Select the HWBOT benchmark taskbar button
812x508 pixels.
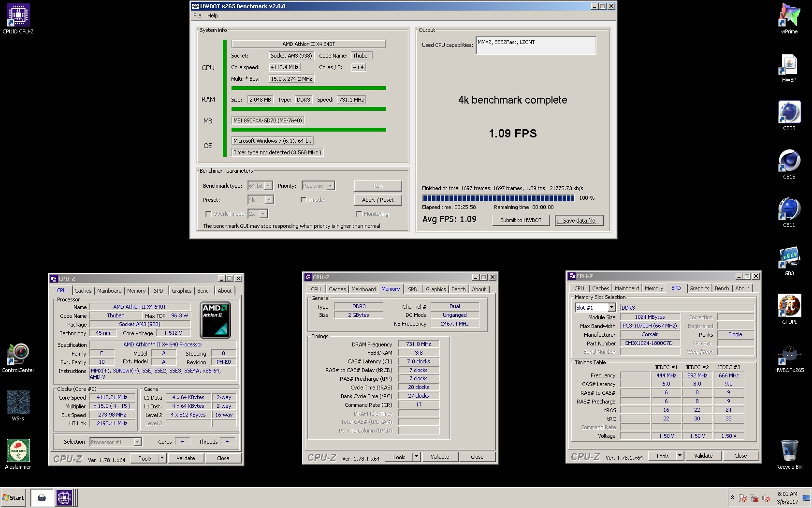42,497
